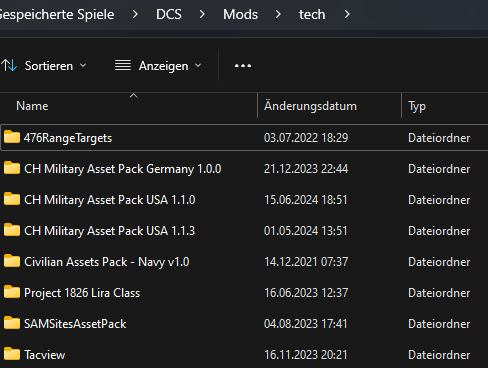
Task: Open the Sortieren dropdown arrow
Action: [83, 65]
